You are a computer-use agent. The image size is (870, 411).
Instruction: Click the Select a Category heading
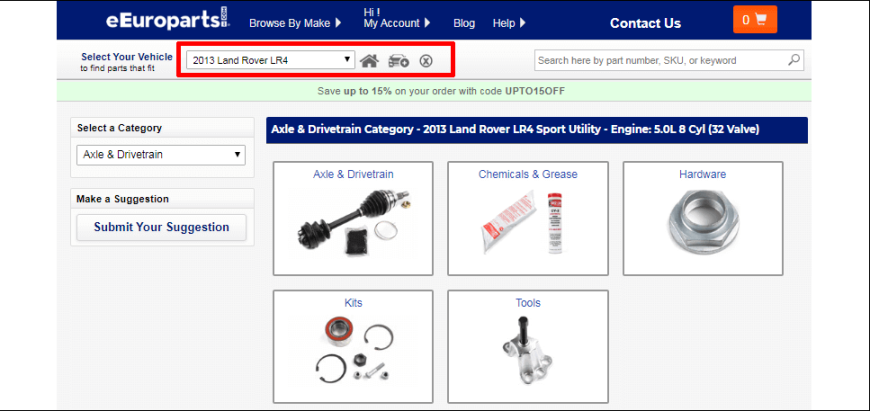(119, 128)
